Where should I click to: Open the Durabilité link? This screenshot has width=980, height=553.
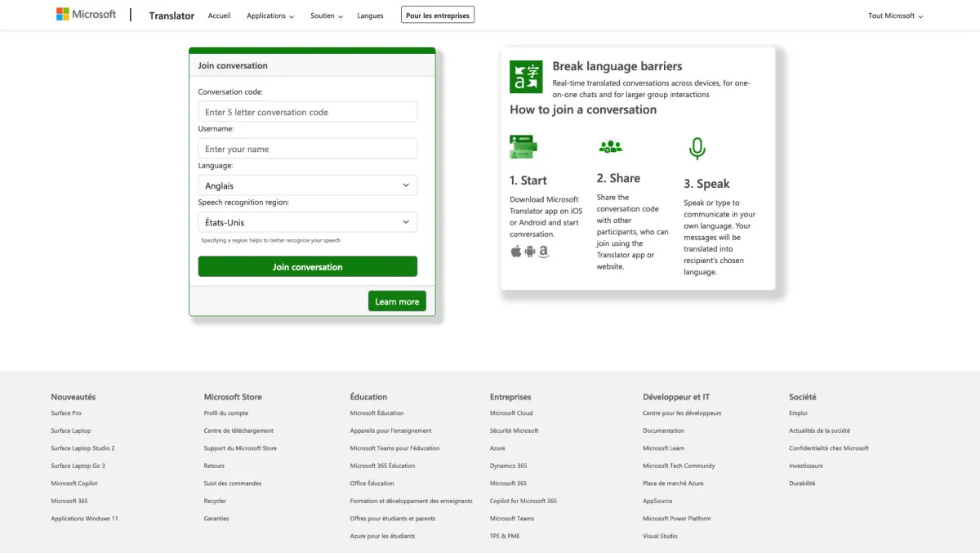pyautogui.click(x=802, y=484)
